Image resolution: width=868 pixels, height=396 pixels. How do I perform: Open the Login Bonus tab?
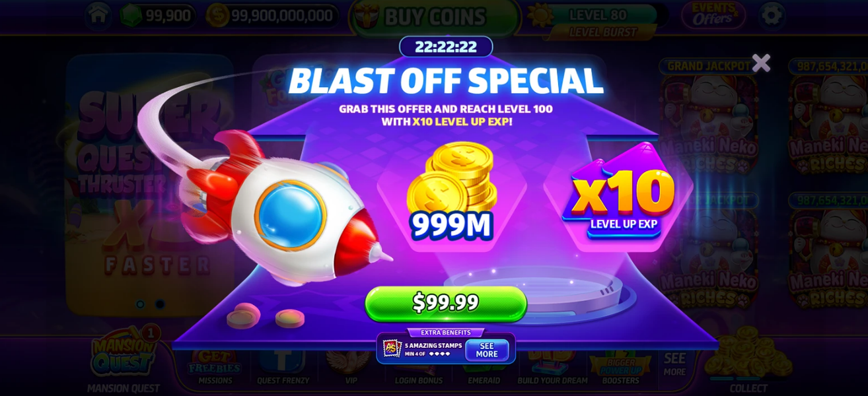tap(418, 370)
